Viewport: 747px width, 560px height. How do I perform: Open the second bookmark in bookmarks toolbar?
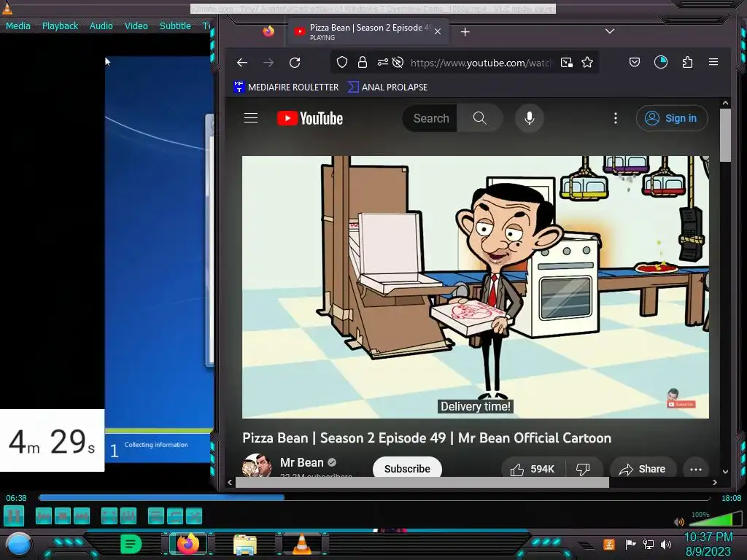pos(387,87)
